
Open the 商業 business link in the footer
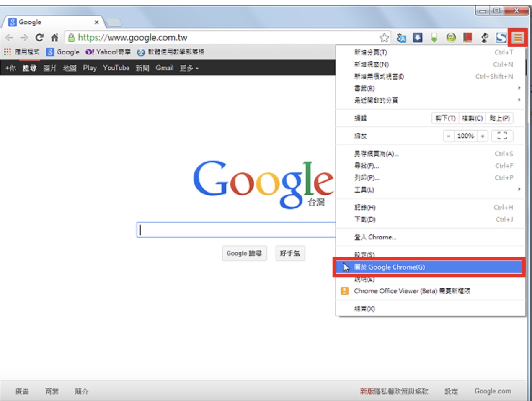click(x=52, y=391)
